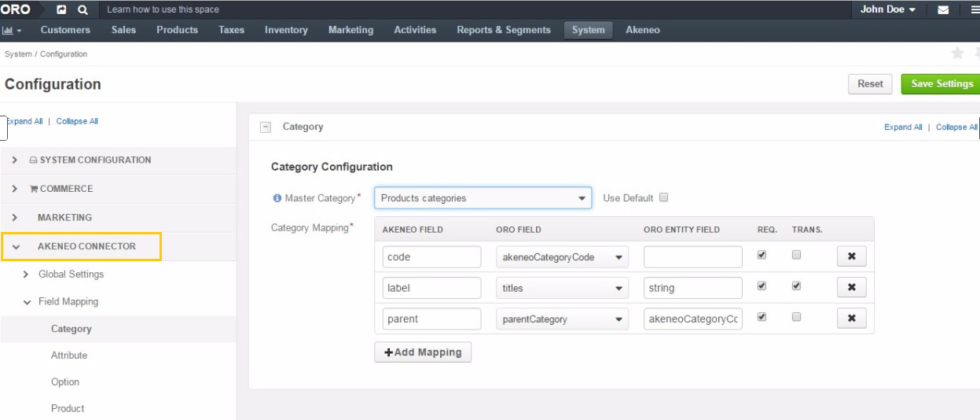Open the akeneoCategoryCode Oro field dropdown
The width and height of the screenshot is (980, 420).
pos(562,257)
